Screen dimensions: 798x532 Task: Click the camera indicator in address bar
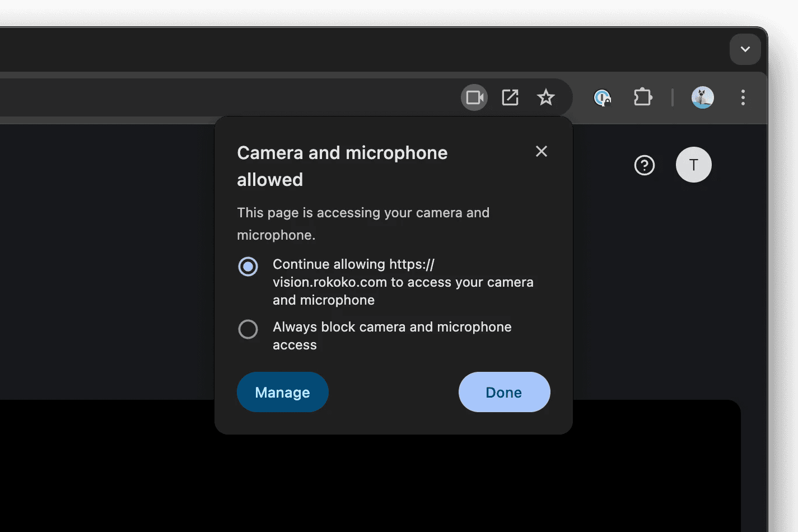point(474,97)
